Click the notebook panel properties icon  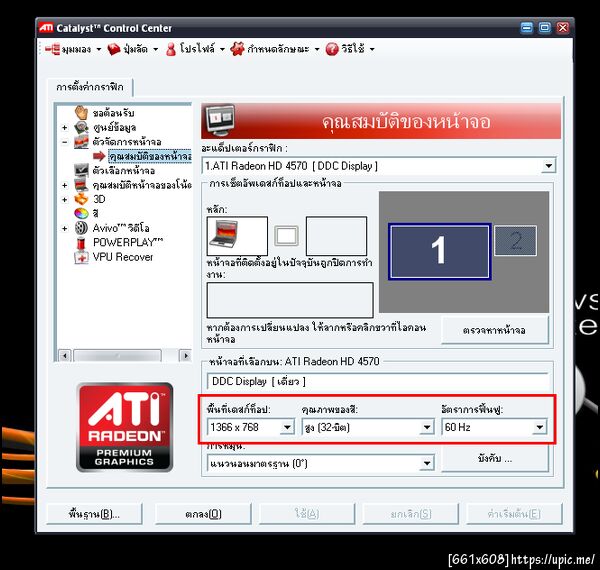click(x=81, y=185)
